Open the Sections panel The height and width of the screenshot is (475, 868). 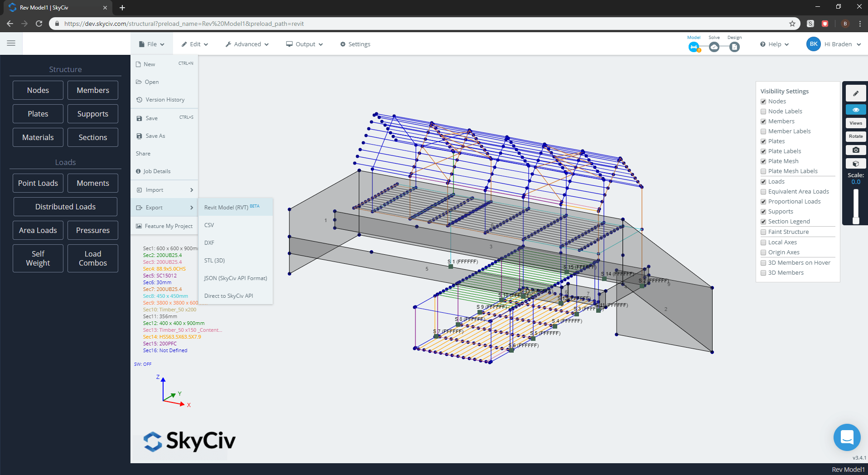[92, 137]
